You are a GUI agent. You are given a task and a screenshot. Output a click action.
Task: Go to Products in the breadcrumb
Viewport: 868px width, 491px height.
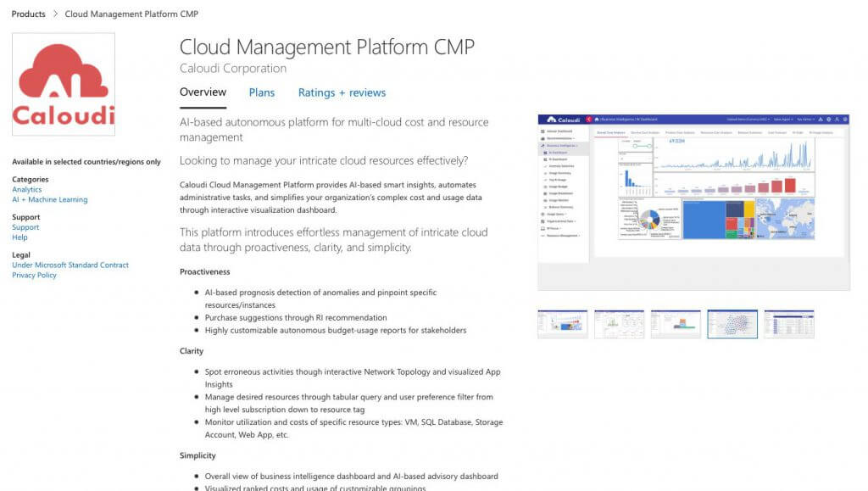point(28,14)
